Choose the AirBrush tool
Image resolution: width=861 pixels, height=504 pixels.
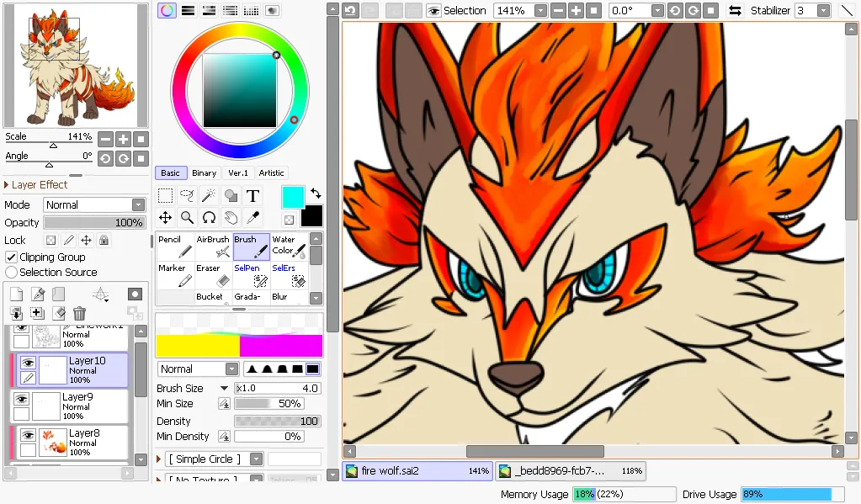[213, 247]
